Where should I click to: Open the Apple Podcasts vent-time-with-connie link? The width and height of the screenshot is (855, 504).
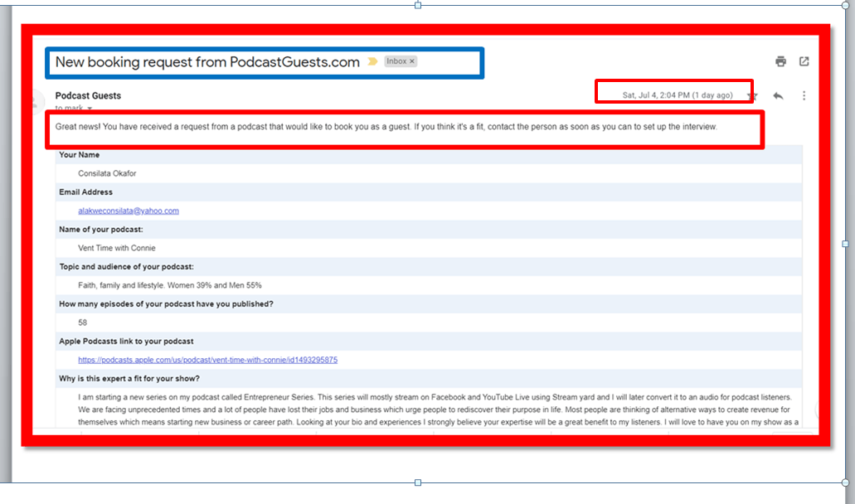pos(208,360)
